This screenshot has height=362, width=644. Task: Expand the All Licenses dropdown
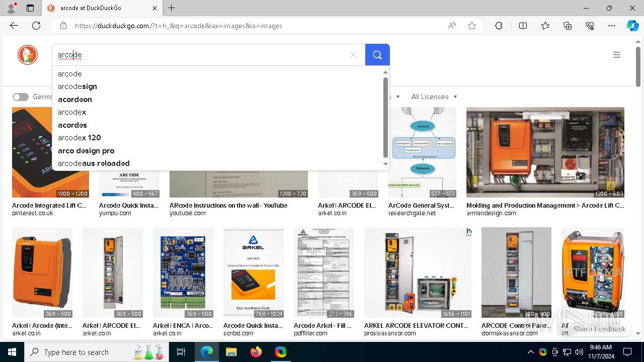point(434,97)
